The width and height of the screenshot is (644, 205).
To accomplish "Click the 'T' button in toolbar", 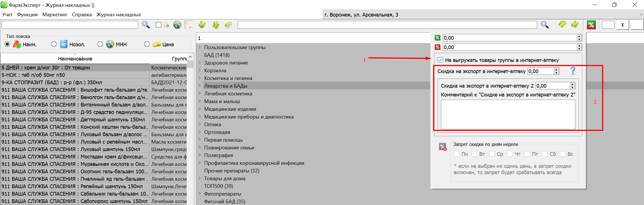I will click(x=622, y=25).
